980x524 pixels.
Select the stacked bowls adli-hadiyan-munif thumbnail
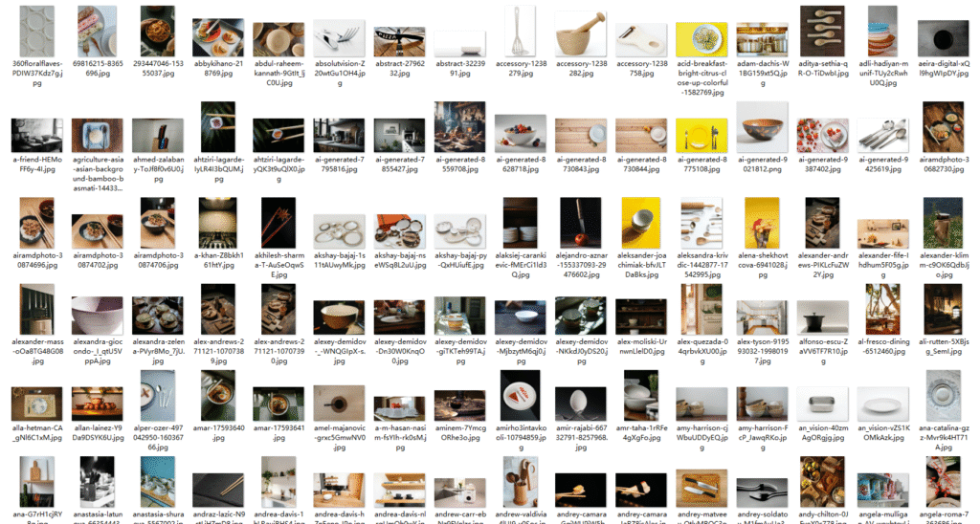[883, 32]
